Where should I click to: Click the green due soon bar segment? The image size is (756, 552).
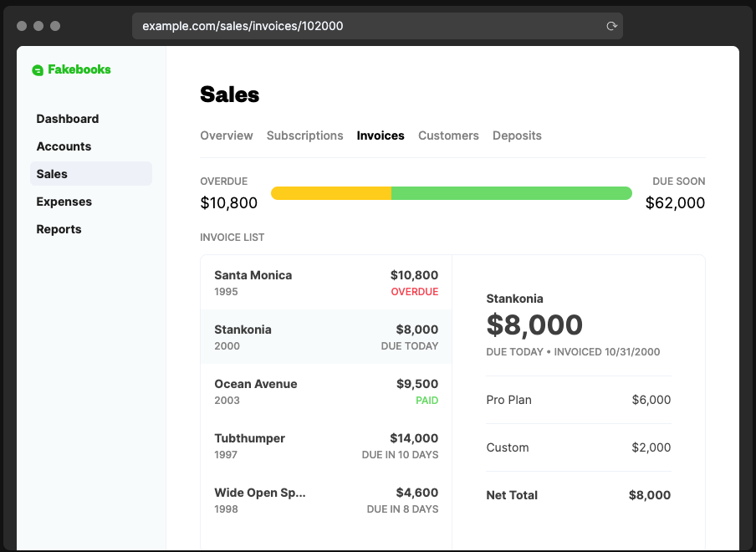[x=511, y=193]
